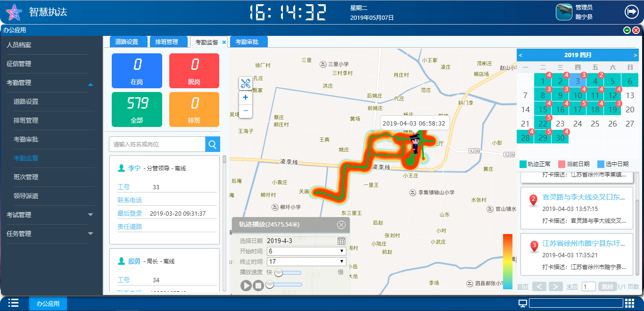The width and height of the screenshot is (644, 311).
Task: Expand 任务管理 in the sidebar
Action: coord(91,234)
